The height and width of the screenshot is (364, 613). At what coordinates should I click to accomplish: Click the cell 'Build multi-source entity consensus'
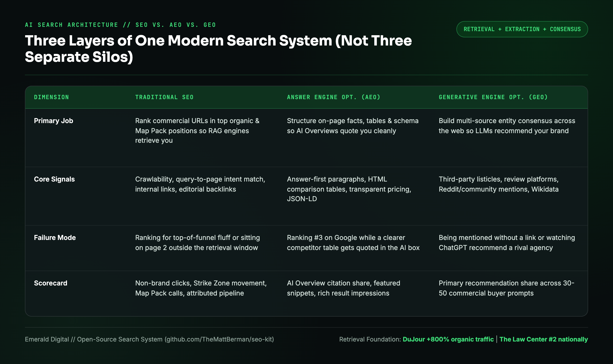point(507,125)
